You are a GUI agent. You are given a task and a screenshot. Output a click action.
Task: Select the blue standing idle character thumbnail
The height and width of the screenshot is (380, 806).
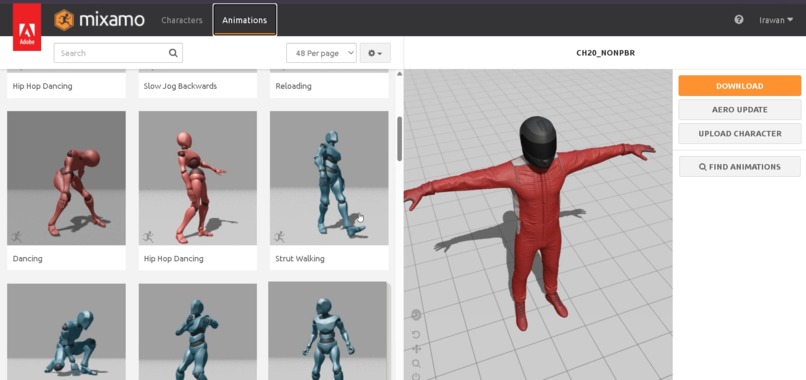[x=327, y=331]
